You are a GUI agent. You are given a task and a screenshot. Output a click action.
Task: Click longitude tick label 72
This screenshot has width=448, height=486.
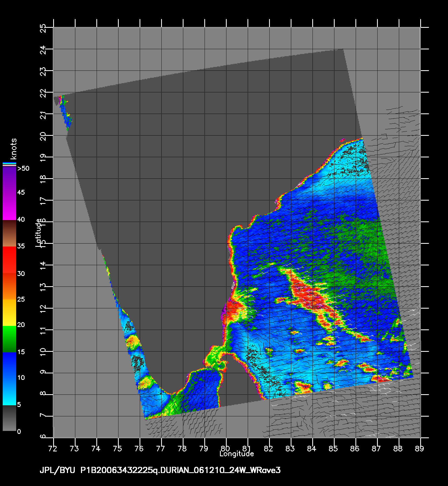click(x=53, y=449)
